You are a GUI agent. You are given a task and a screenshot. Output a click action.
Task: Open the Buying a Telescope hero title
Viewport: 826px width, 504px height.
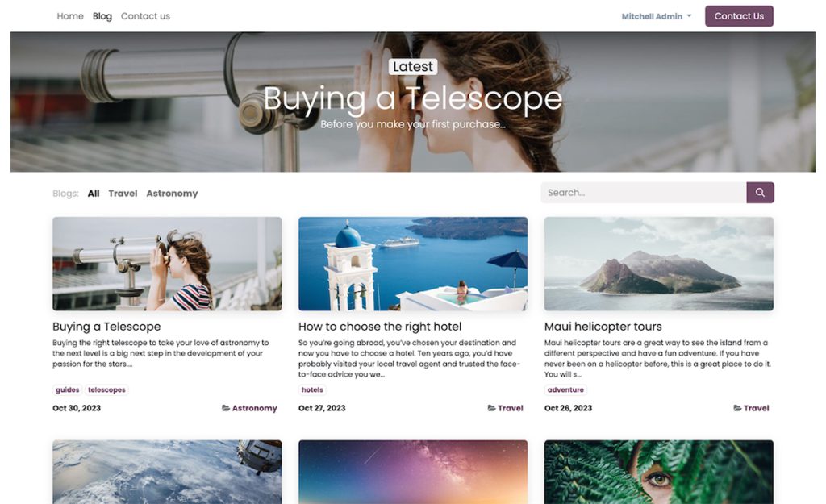click(413, 98)
